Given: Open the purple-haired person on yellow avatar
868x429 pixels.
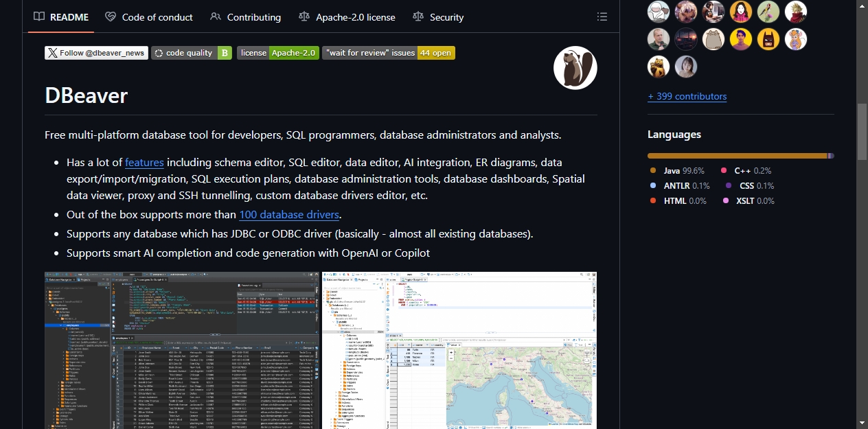Looking at the screenshot, I should [741, 39].
